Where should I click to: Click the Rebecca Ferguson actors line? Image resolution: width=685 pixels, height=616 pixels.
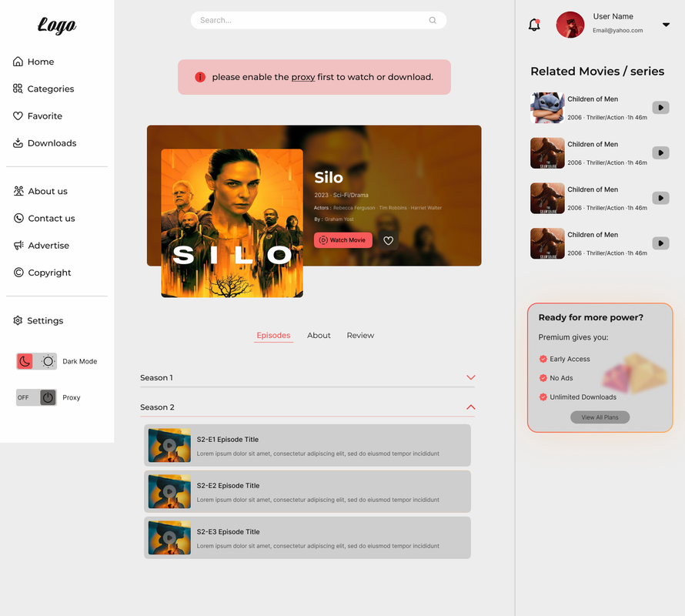tap(378, 208)
